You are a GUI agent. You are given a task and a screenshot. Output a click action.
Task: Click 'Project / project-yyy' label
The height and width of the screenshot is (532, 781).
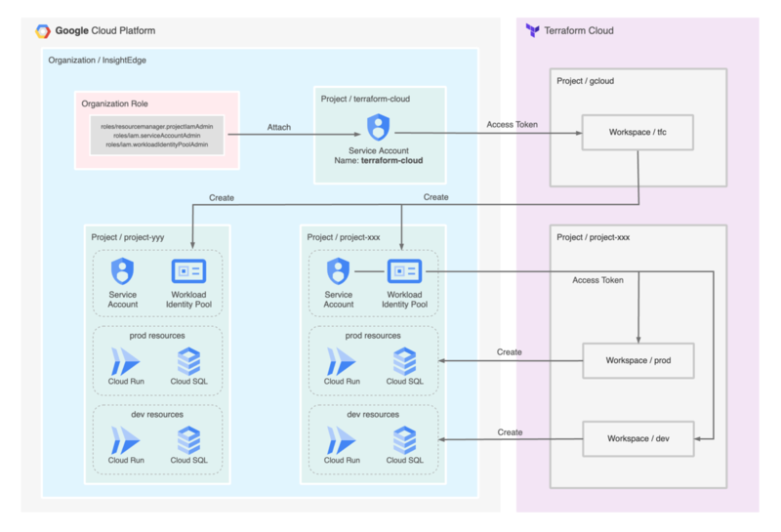pyautogui.click(x=128, y=237)
